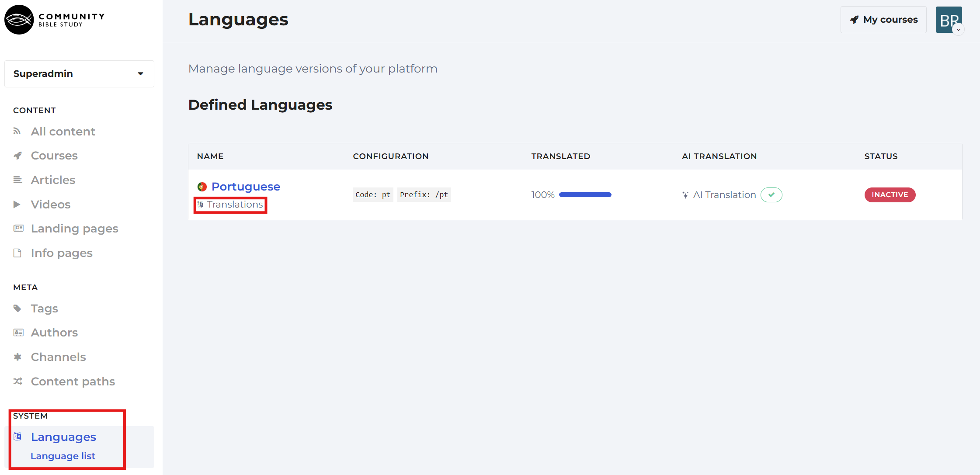Image resolution: width=980 pixels, height=475 pixels.
Task: Click the Channels asterisk icon
Action: pyautogui.click(x=17, y=357)
